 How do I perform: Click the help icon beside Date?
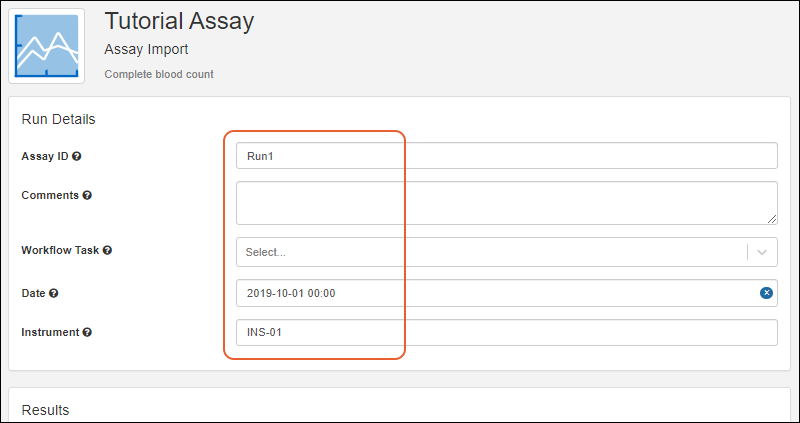pyautogui.click(x=54, y=293)
